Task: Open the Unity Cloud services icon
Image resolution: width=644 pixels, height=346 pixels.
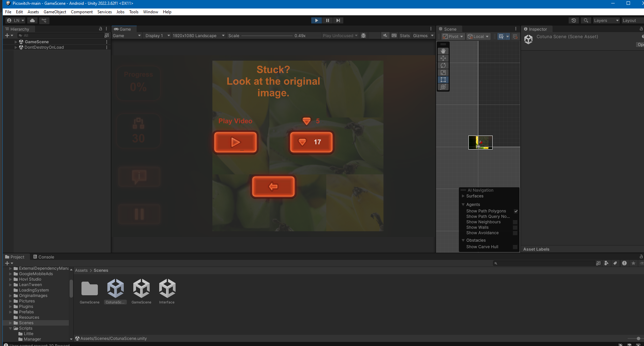Action: click(x=32, y=20)
